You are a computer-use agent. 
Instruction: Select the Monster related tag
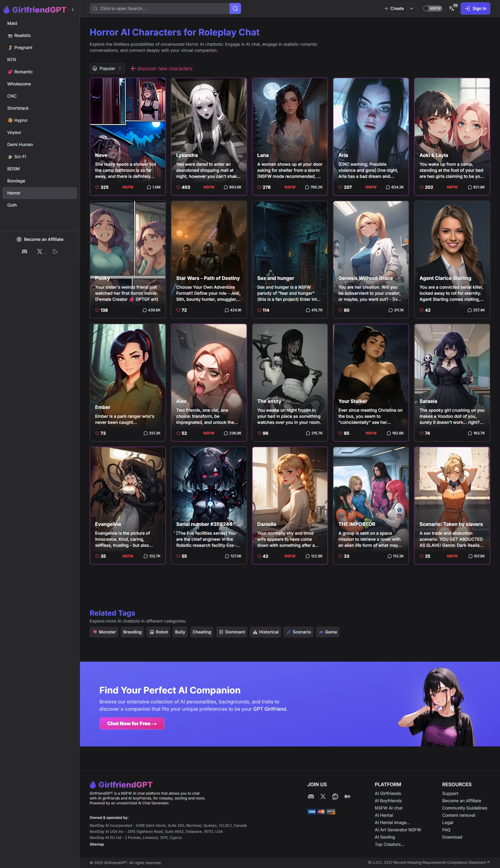coord(104,632)
